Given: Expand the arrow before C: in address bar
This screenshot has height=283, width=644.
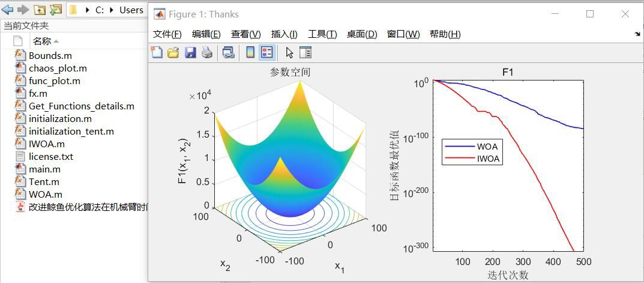Looking at the screenshot, I should tap(87, 10).
